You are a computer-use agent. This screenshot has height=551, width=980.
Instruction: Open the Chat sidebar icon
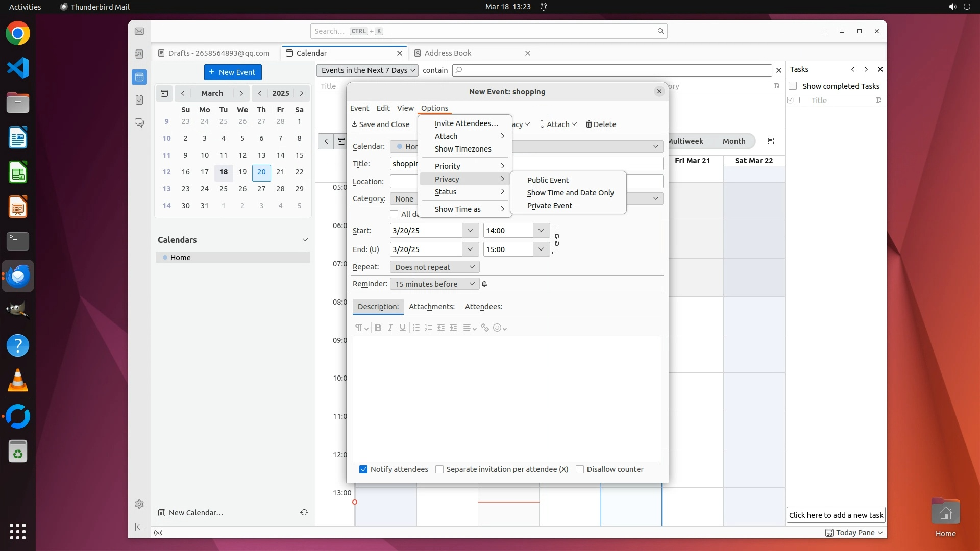tap(139, 123)
